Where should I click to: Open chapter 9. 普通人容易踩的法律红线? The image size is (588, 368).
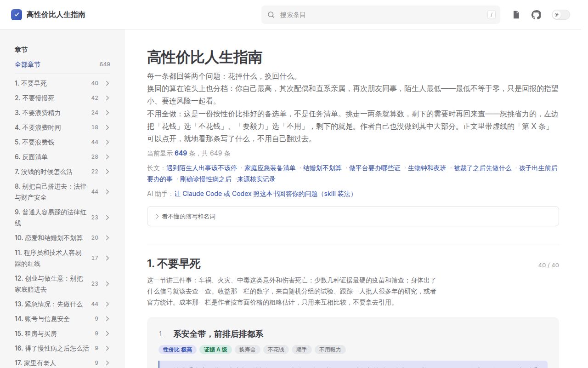[51, 218]
